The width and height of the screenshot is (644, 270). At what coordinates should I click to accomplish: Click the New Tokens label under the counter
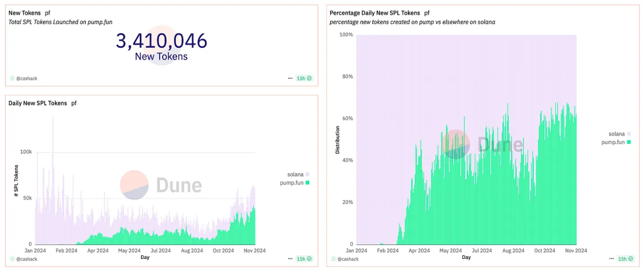[x=161, y=56]
